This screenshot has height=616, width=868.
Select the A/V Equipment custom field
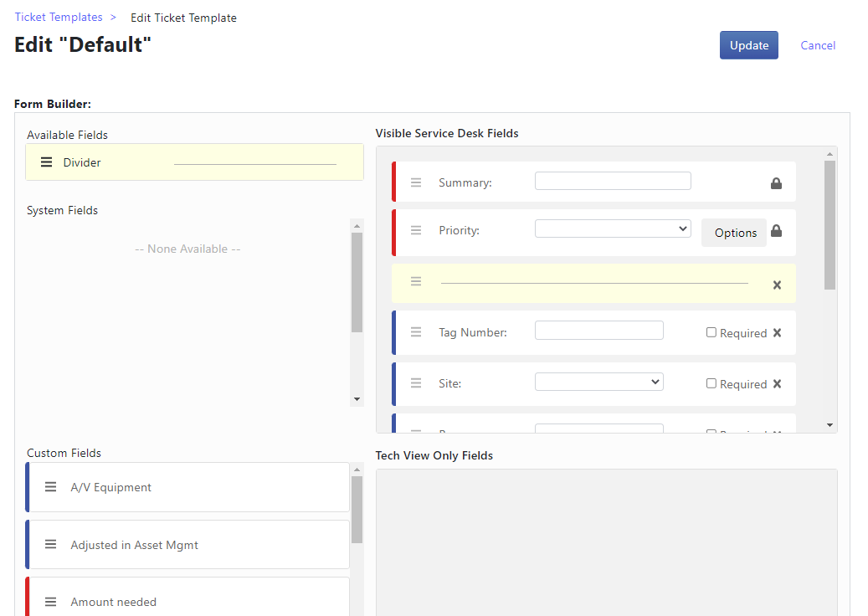(x=187, y=487)
